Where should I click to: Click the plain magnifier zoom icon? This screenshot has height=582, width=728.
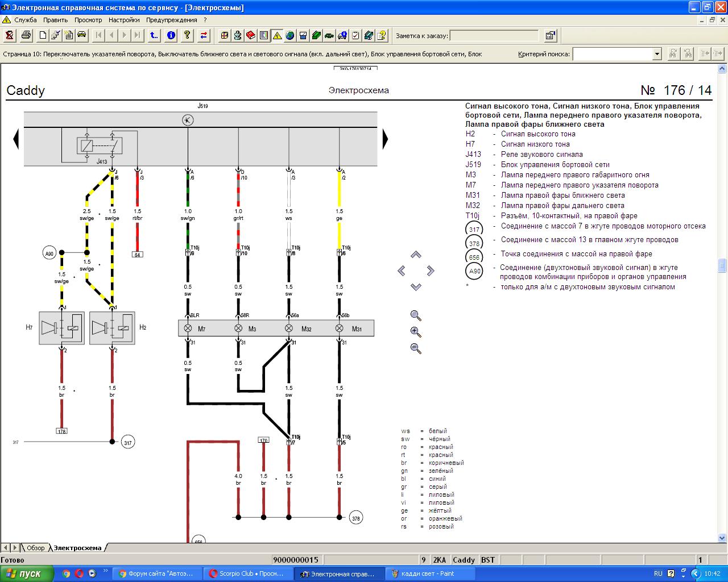[x=416, y=315]
